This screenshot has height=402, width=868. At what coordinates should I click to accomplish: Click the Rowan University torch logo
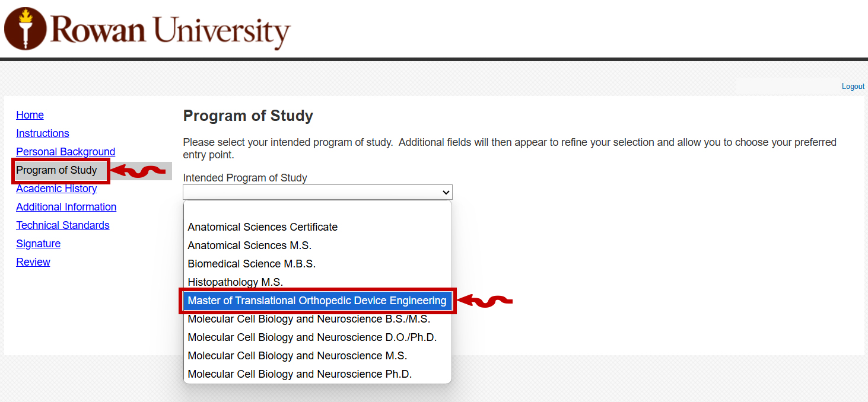[x=25, y=28]
